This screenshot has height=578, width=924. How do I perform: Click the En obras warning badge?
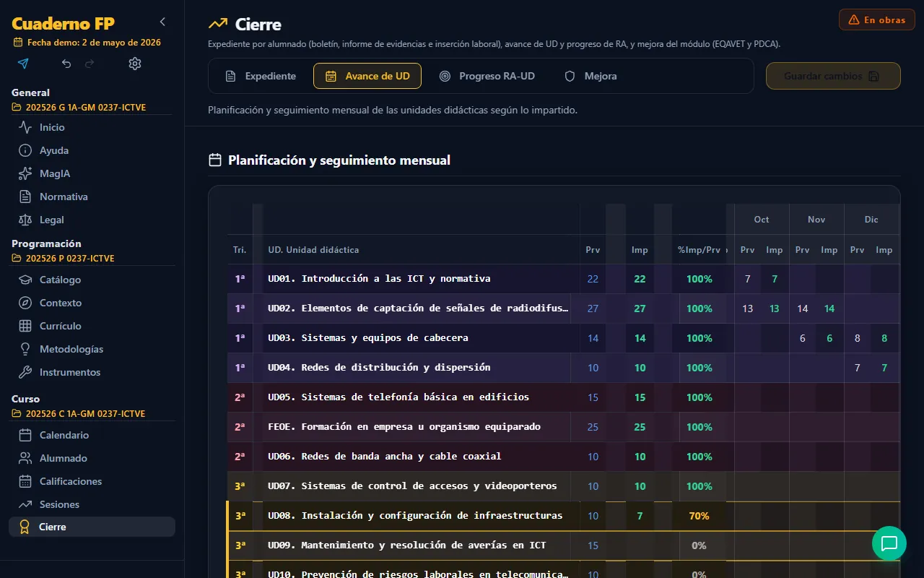877,20
